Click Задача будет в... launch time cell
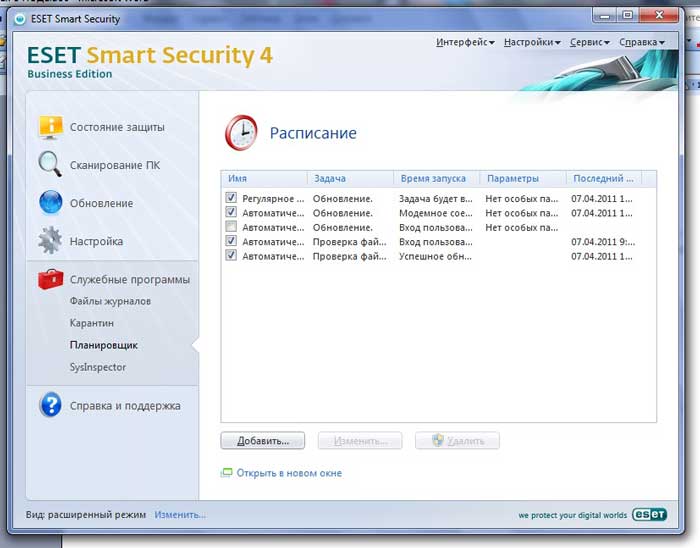Screen dimensions: 700x548 click(435, 199)
